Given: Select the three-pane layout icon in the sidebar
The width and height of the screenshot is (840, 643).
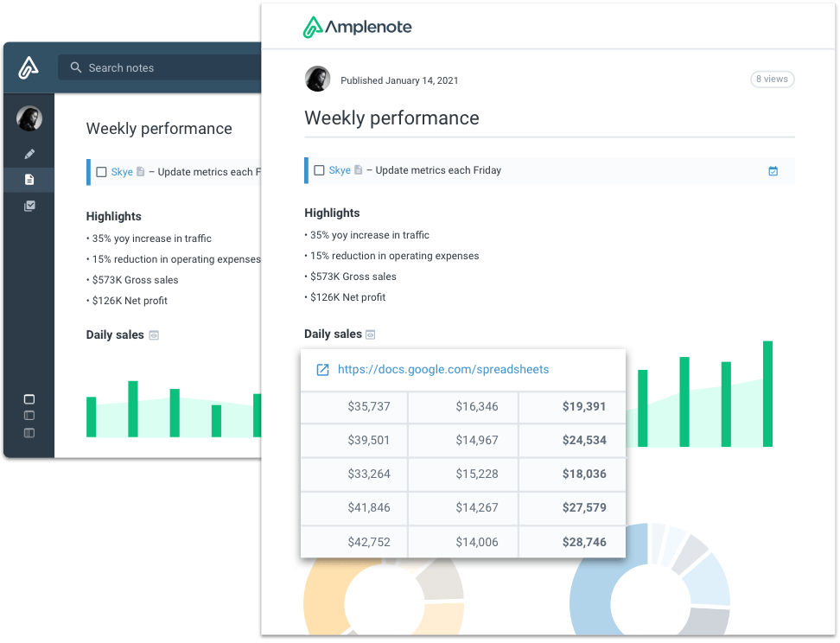Looking at the screenshot, I should (x=29, y=432).
